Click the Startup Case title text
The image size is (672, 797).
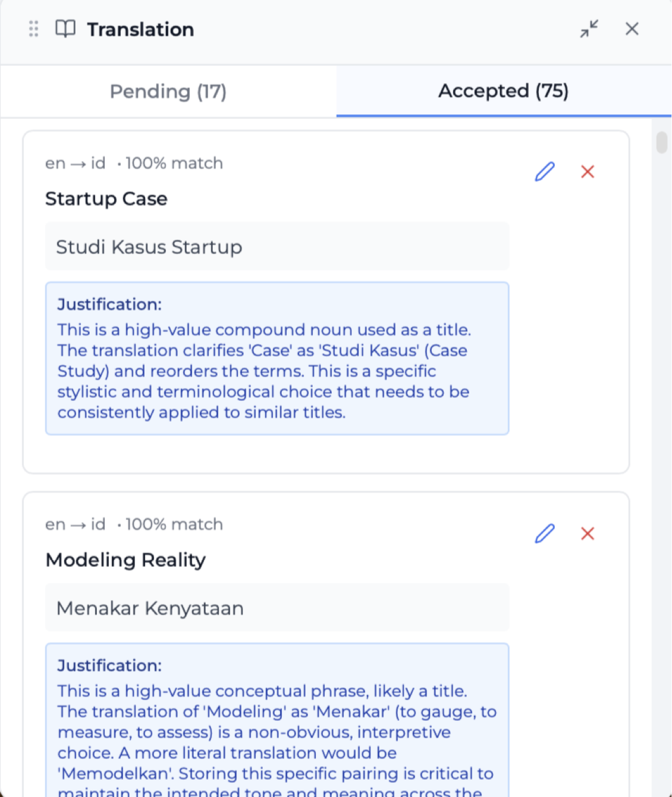coord(106,199)
